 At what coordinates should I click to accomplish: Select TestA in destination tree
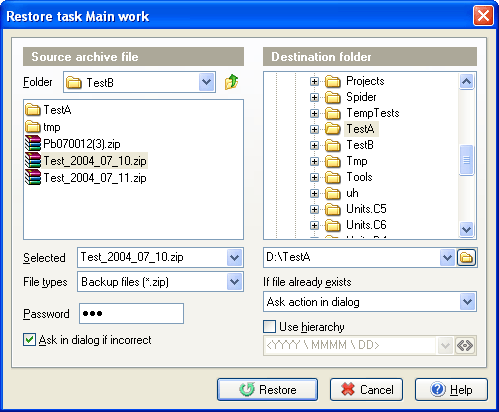click(361, 129)
